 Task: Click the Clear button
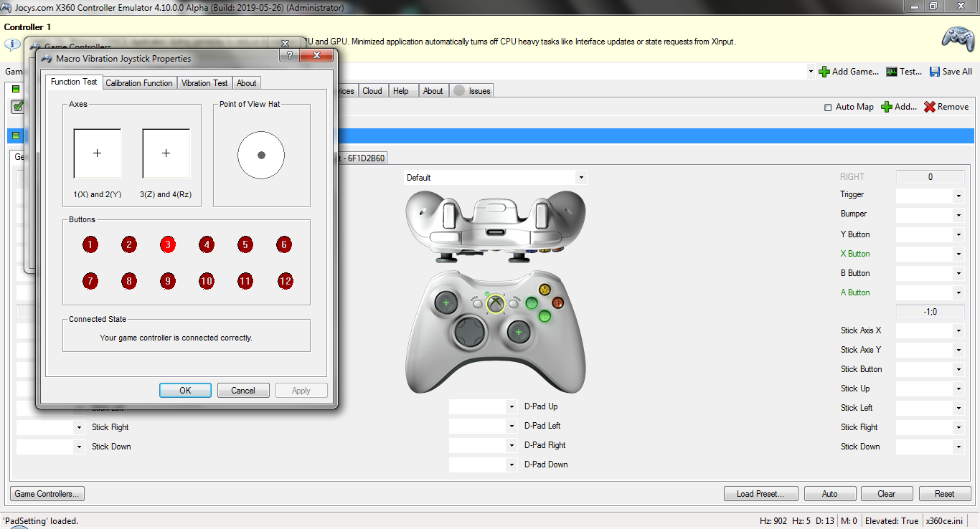click(887, 494)
